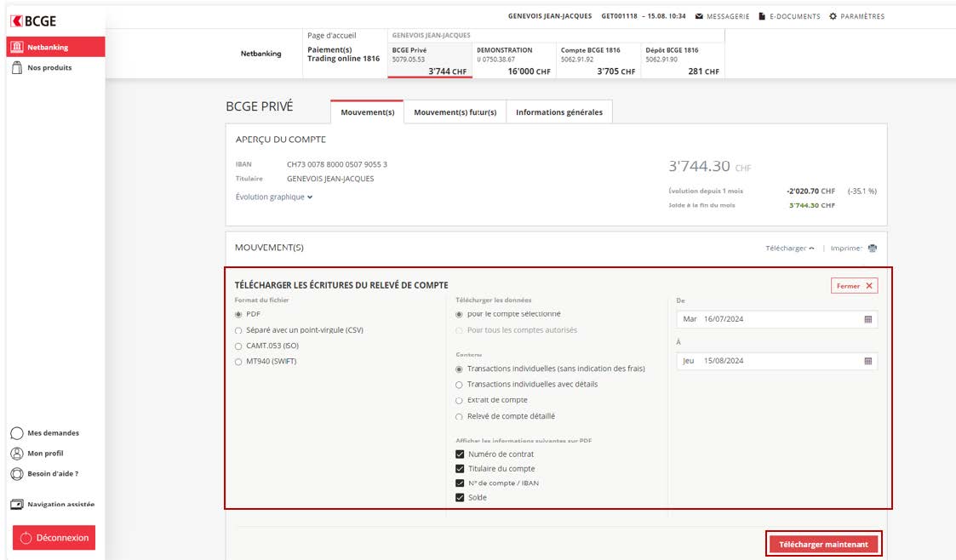The image size is (956, 560).
Task: Click the Paramètres gear icon
Action: [833, 16]
